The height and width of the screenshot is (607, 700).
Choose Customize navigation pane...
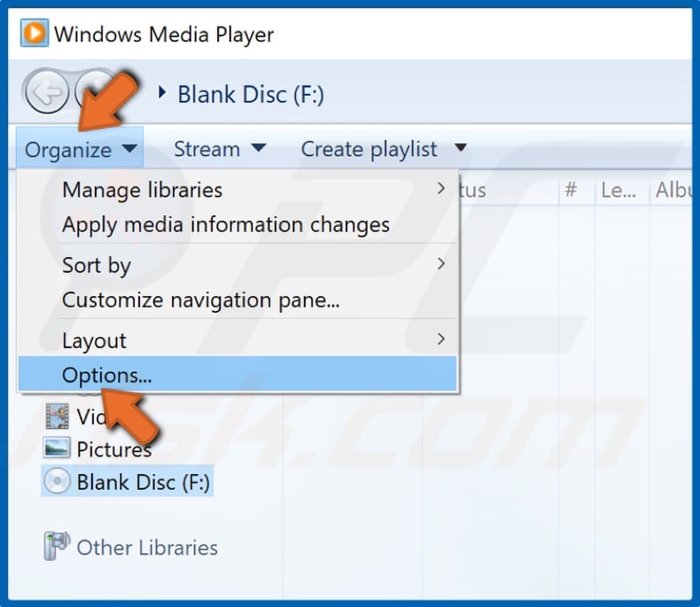coord(237,300)
